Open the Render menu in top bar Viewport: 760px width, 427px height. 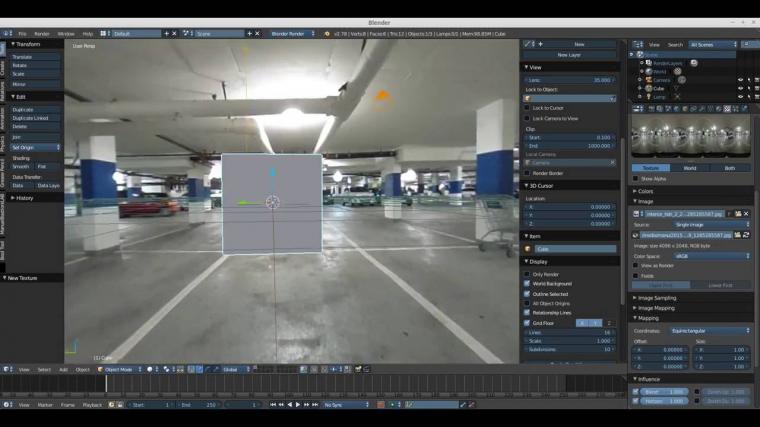pyautogui.click(x=42, y=33)
